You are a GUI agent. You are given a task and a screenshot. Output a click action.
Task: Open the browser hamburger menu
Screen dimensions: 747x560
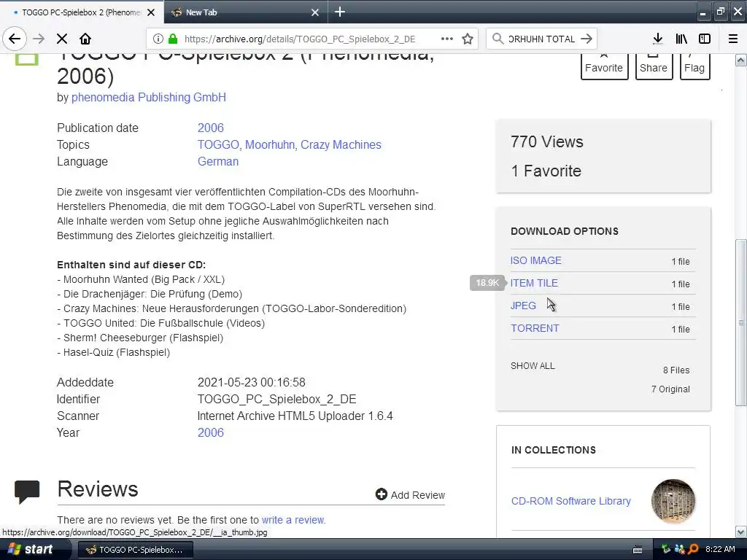(733, 39)
